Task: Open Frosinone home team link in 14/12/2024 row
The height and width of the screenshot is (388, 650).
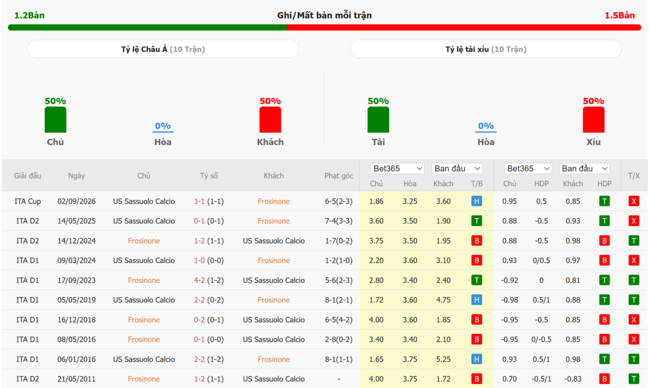Action: tap(144, 241)
